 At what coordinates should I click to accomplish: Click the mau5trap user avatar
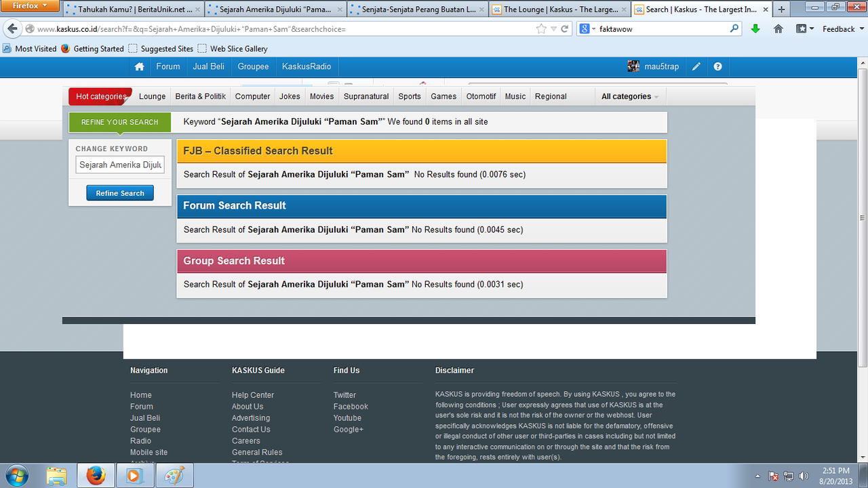point(633,66)
